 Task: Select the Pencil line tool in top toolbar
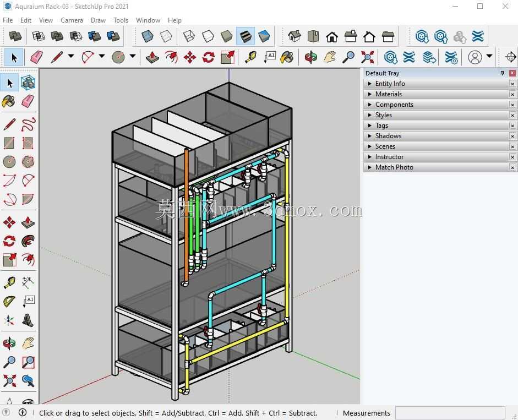tap(57, 57)
